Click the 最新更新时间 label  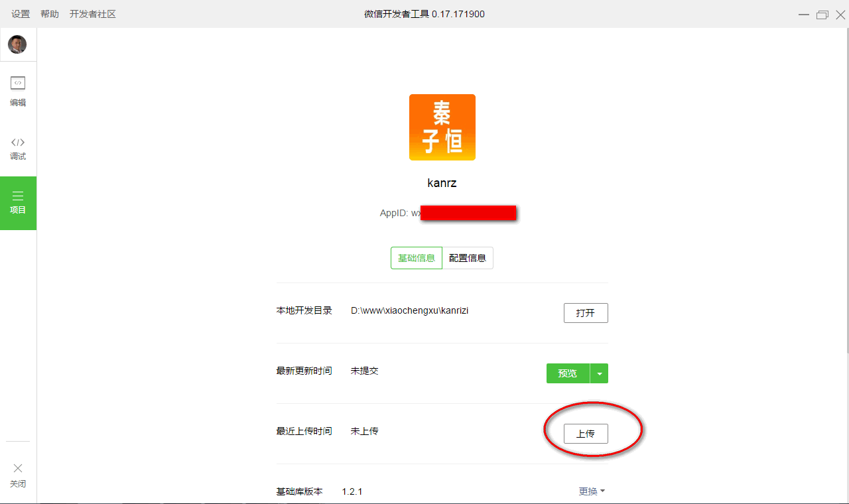tap(304, 371)
